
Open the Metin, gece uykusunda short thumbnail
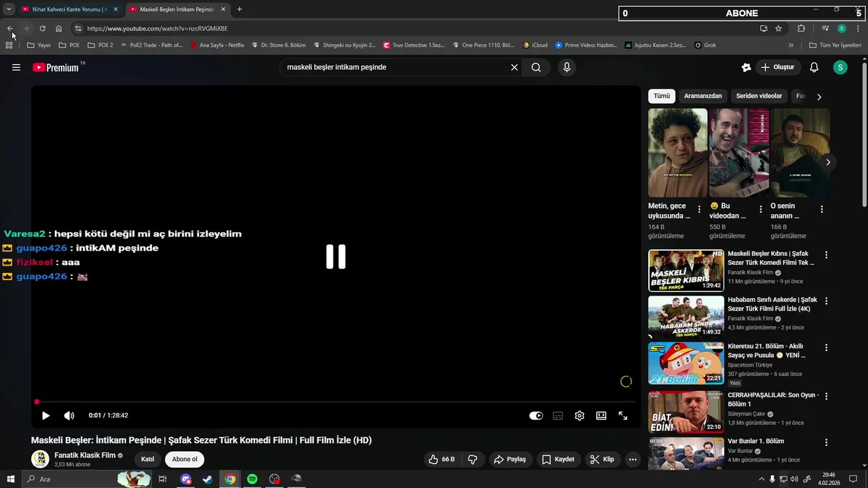pos(677,153)
